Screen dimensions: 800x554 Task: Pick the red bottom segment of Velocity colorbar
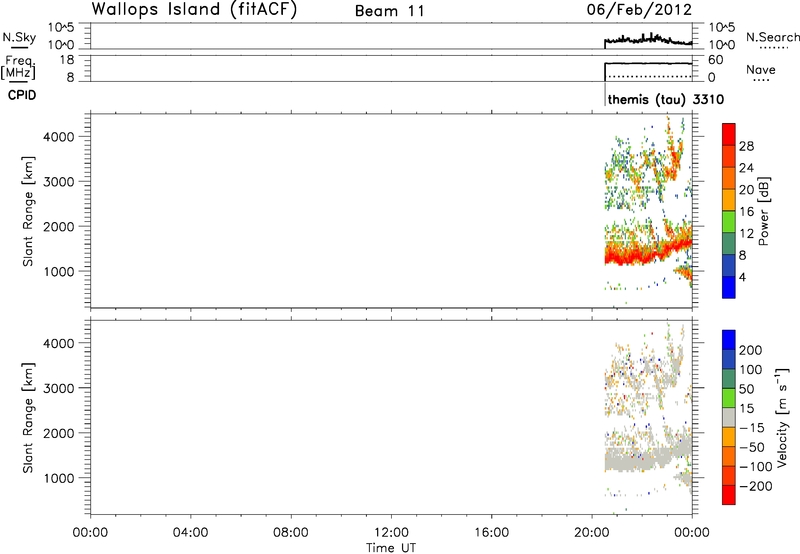pos(729,495)
